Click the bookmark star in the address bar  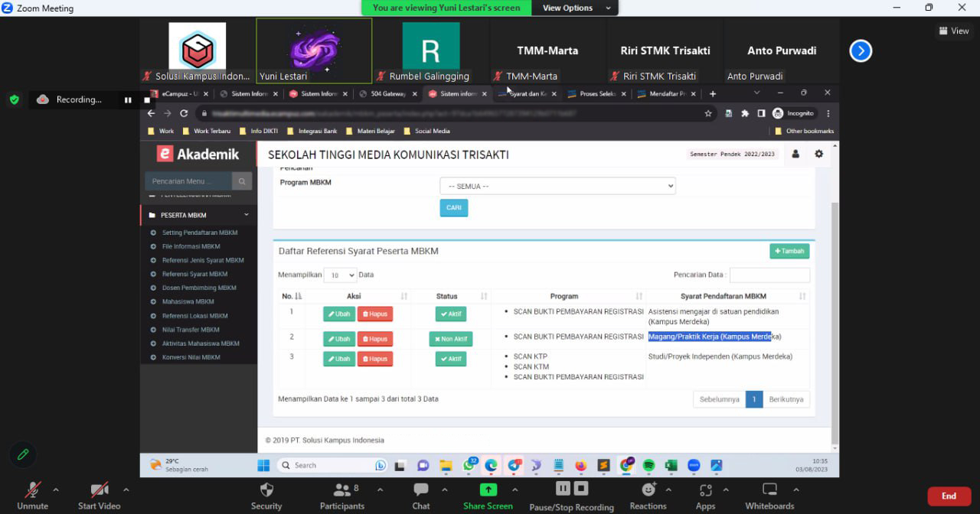click(x=708, y=113)
